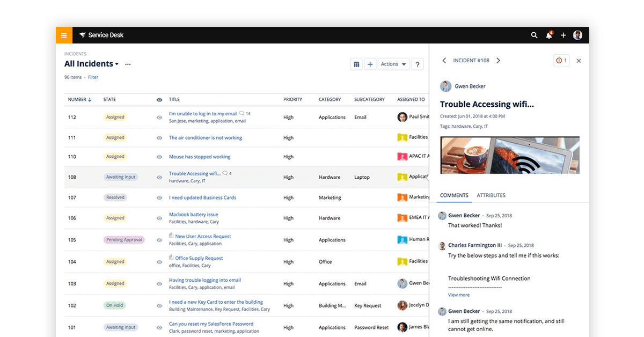Click the plus icon in the top navigation bar
Screen dimensions: 644x337
pyautogui.click(x=563, y=35)
